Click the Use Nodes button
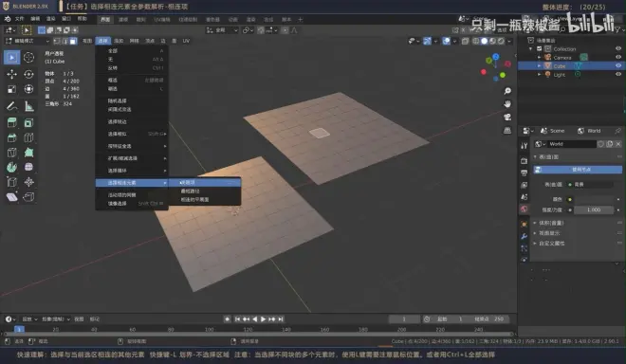The width and height of the screenshot is (626, 364). pyautogui.click(x=578, y=170)
